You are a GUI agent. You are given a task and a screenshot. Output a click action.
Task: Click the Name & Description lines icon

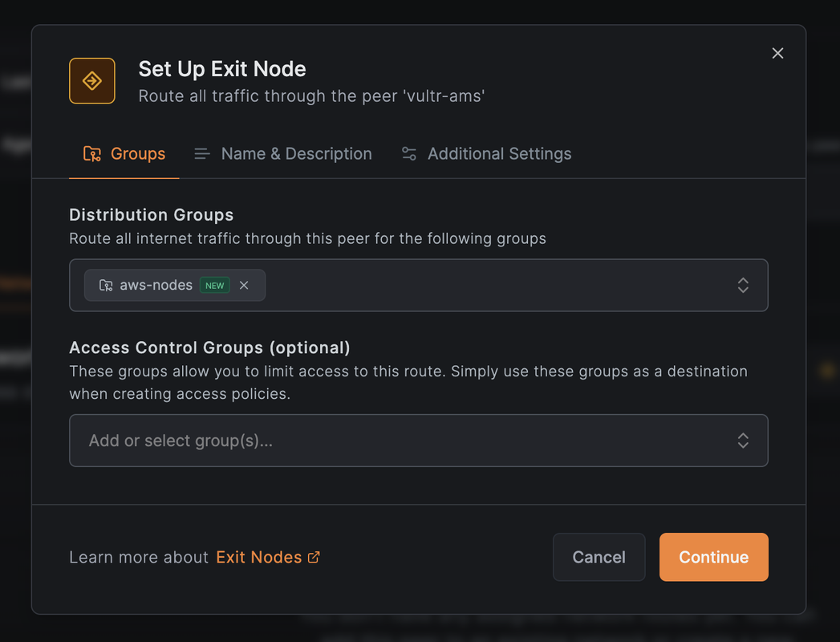point(202,154)
